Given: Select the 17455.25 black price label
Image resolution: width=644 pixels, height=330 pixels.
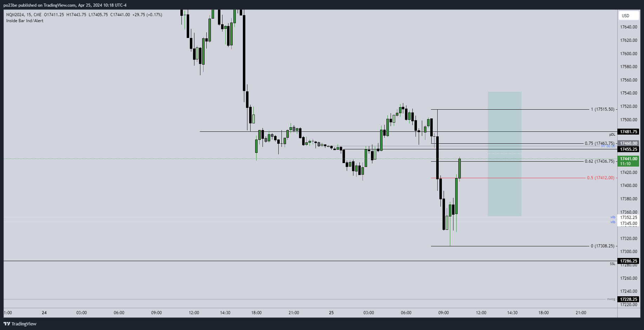Looking at the screenshot, I should coord(628,149).
